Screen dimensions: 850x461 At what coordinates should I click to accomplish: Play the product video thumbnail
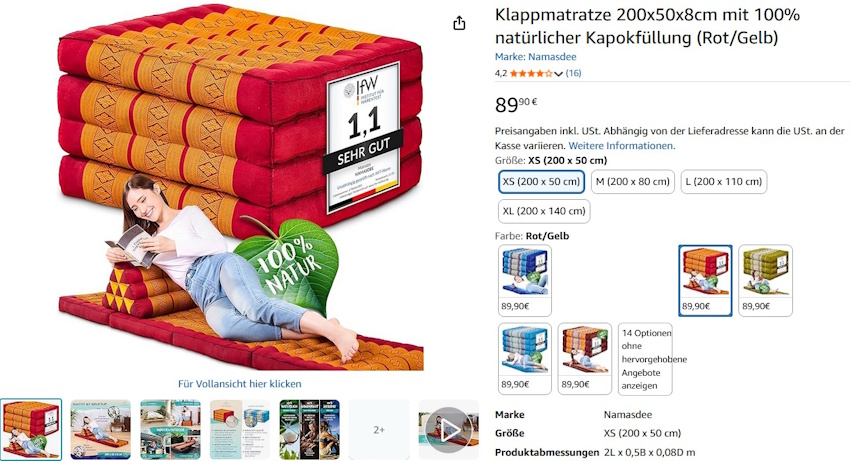pos(448,430)
